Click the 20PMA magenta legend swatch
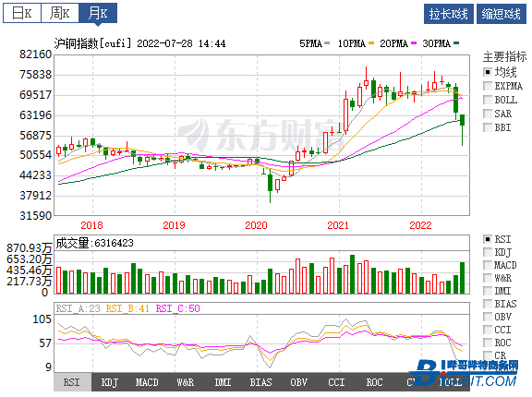The width and height of the screenshot is (532, 397). coord(414,43)
